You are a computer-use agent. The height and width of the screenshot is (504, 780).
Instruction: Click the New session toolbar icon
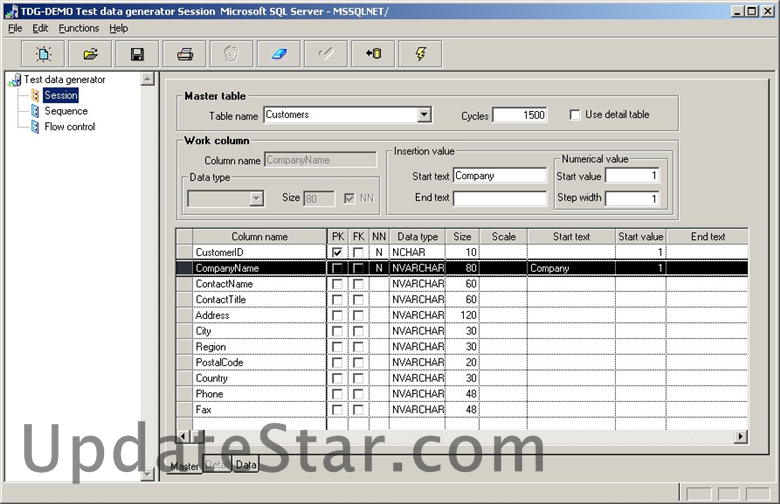[x=43, y=54]
